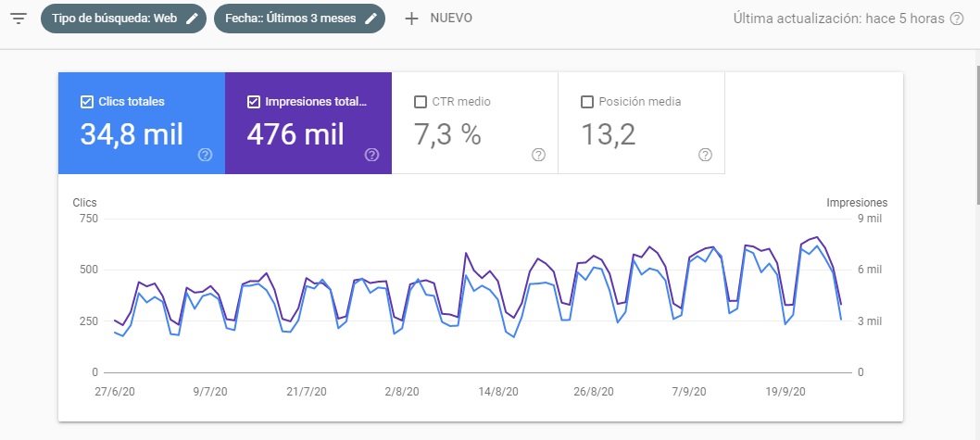This screenshot has width=980, height=440.
Task: Click the 19/9/20 date label
Action: click(785, 392)
